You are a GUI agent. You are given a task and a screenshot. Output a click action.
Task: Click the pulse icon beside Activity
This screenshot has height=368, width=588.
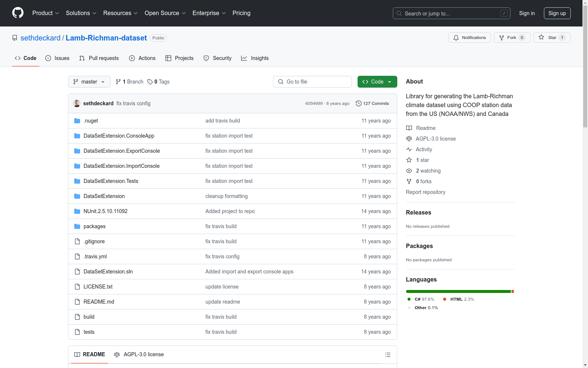click(409, 149)
